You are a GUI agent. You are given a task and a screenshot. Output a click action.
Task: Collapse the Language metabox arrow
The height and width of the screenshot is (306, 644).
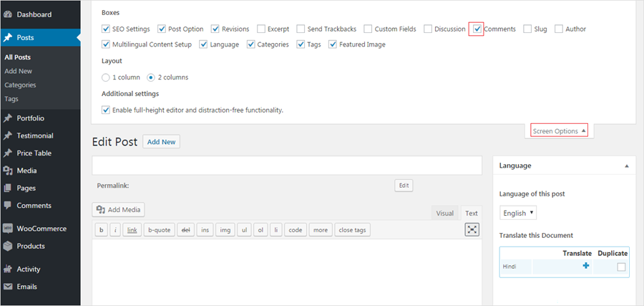pos(626,166)
